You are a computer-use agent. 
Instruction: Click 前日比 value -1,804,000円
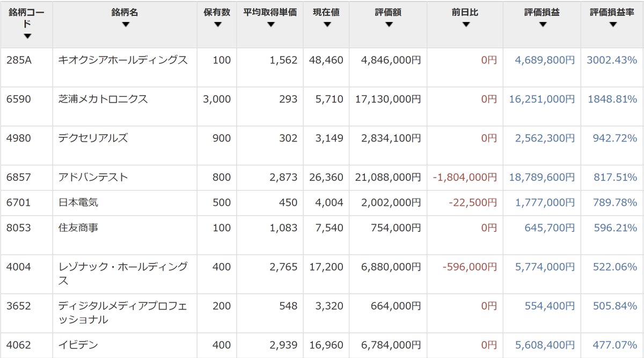point(465,177)
